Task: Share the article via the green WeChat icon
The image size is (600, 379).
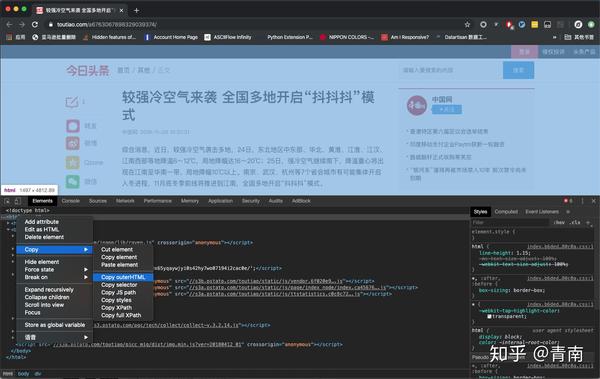Action: point(73,181)
